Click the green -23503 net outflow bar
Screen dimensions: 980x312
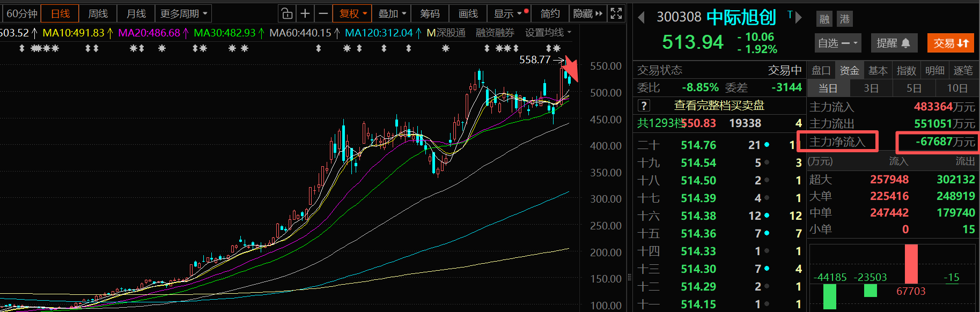pos(871,290)
